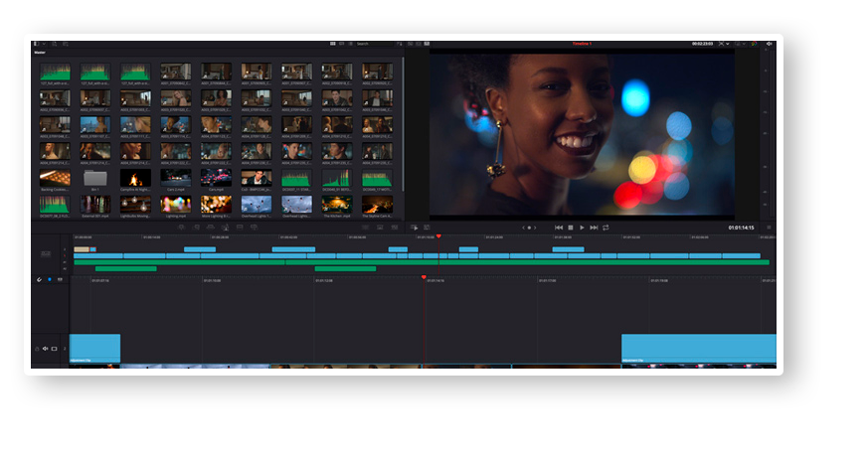Click the import media icon at top left

(x=56, y=44)
